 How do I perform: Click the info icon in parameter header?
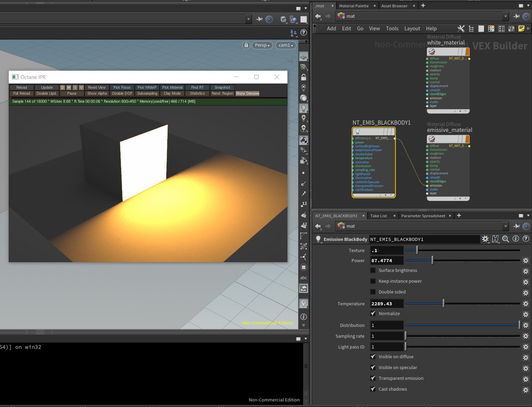[516, 239]
